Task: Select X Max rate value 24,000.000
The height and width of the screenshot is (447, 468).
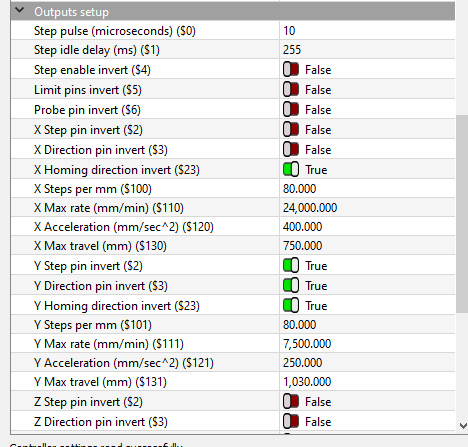Action: [x=310, y=208]
